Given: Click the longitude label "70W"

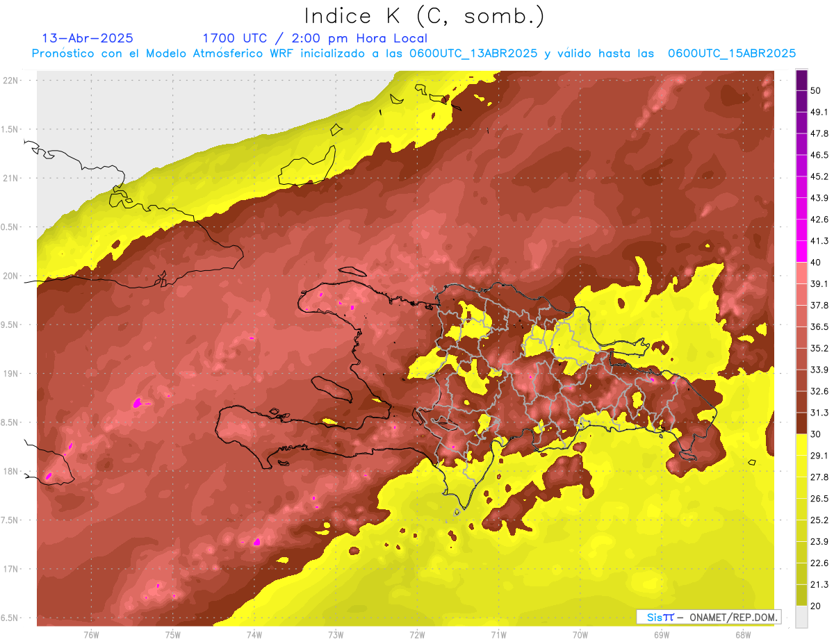Looking at the screenshot, I should coord(580,635).
